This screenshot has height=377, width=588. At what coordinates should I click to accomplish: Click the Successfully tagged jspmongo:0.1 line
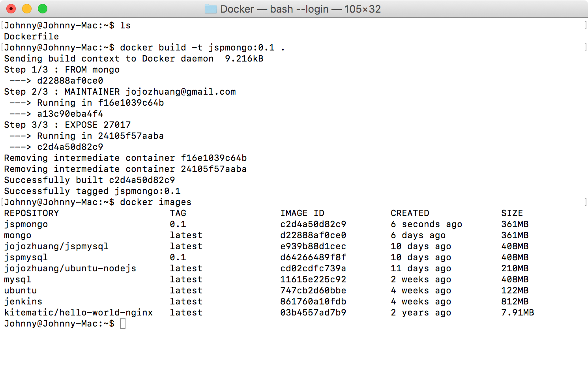pyautogui.click(x=92, y=191)
